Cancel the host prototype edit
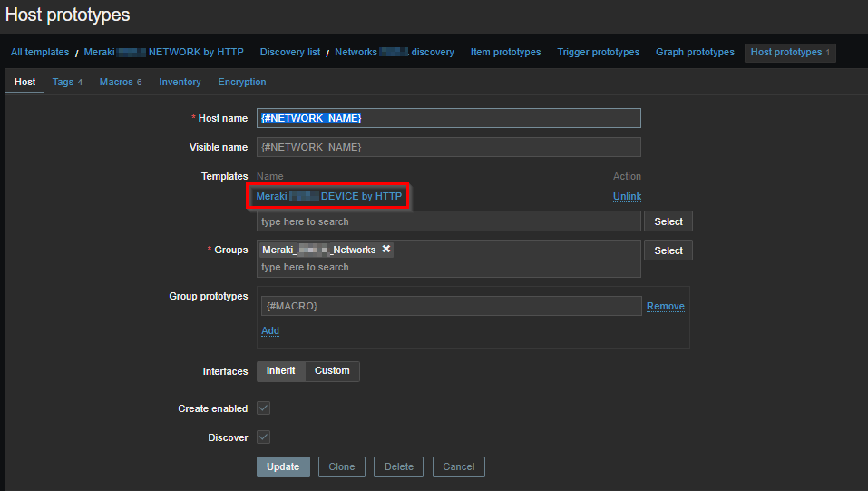 click(x=458, y=466)
